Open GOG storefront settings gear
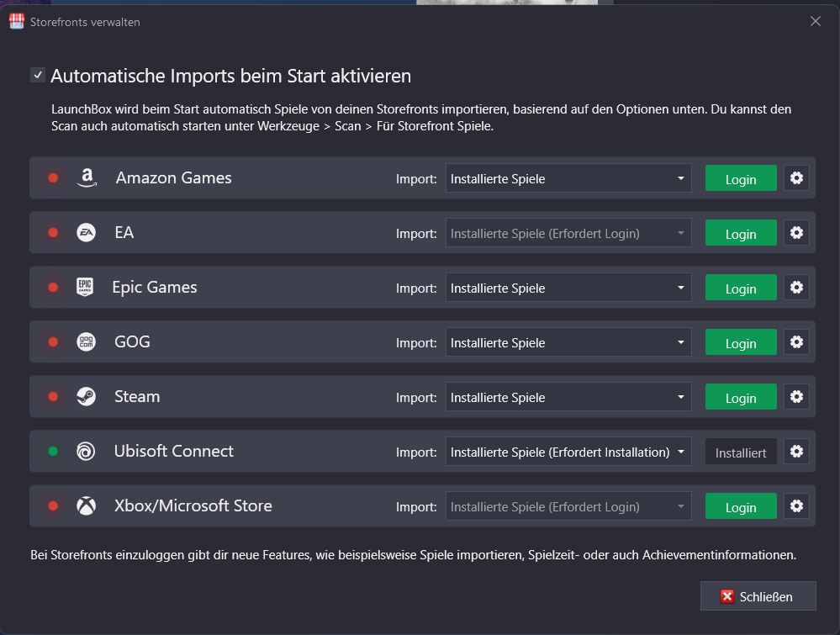 [796, 342]
